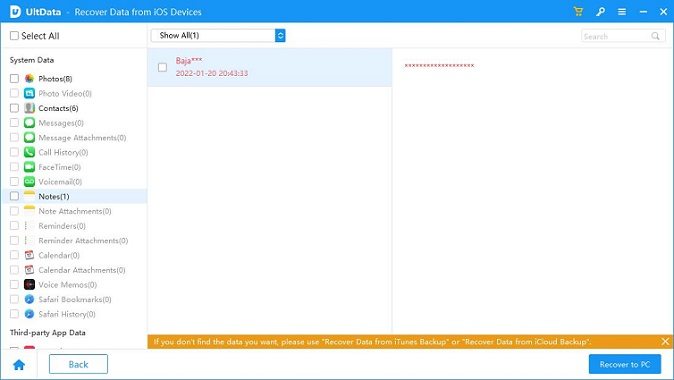Dismiss the orange notification banner

(665, 342)
